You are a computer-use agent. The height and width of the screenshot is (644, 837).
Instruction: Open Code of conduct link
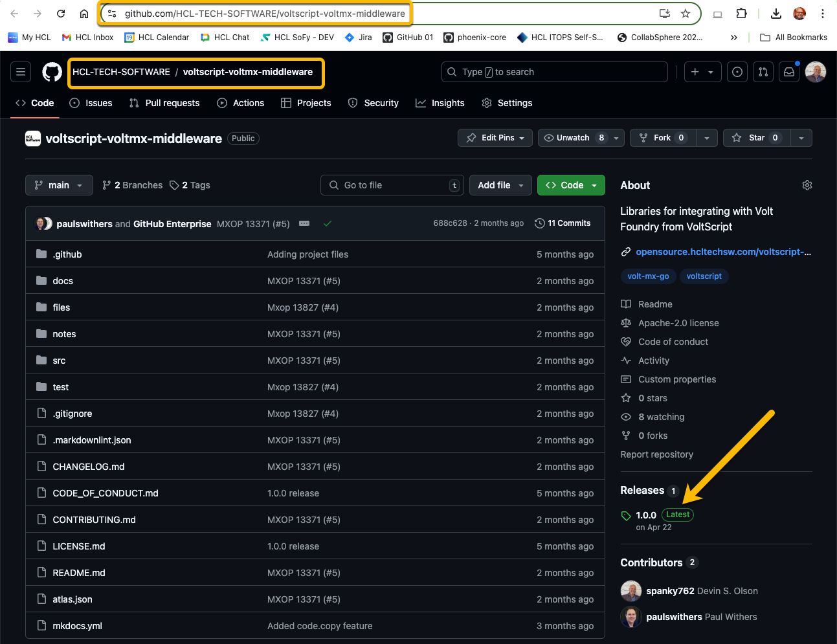[x=673, y=342]
